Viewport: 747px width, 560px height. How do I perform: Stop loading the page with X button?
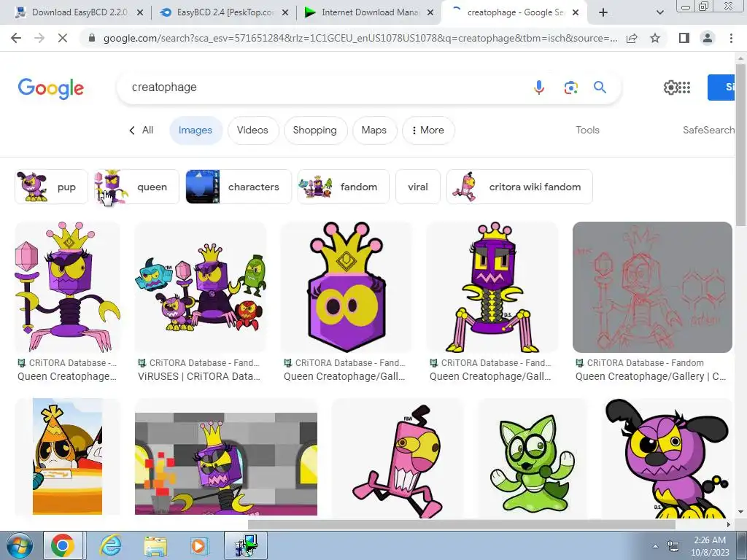coord(63,38)
